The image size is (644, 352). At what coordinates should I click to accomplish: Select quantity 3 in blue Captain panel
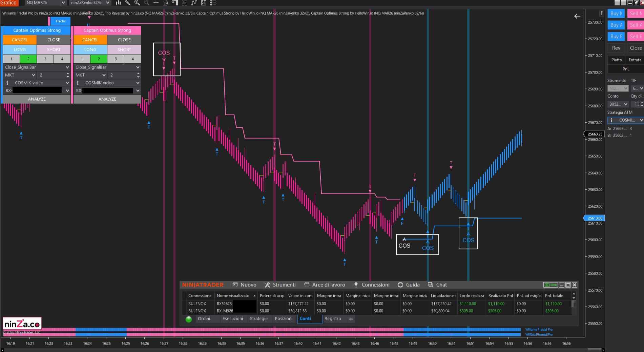[x=45, y=59]
